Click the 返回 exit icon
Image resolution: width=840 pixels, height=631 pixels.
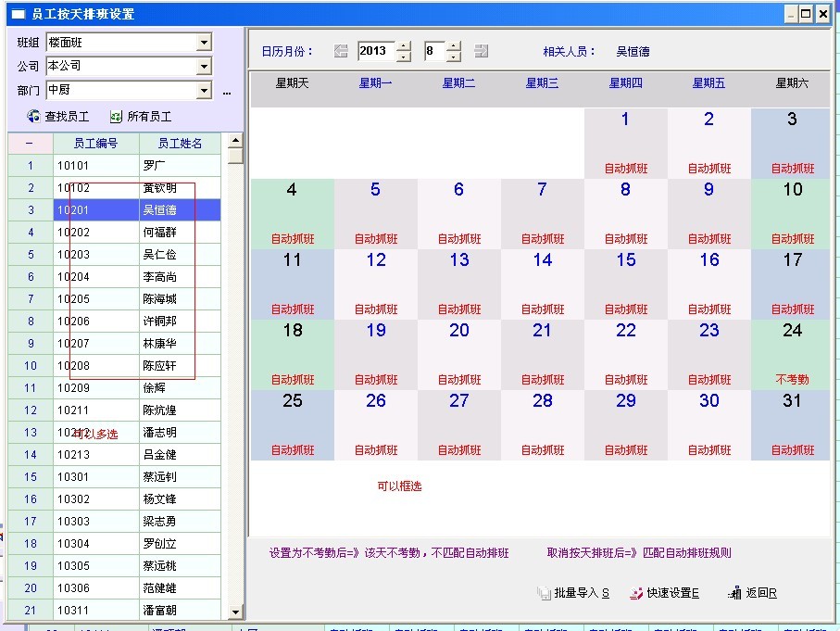coord(734,593)
